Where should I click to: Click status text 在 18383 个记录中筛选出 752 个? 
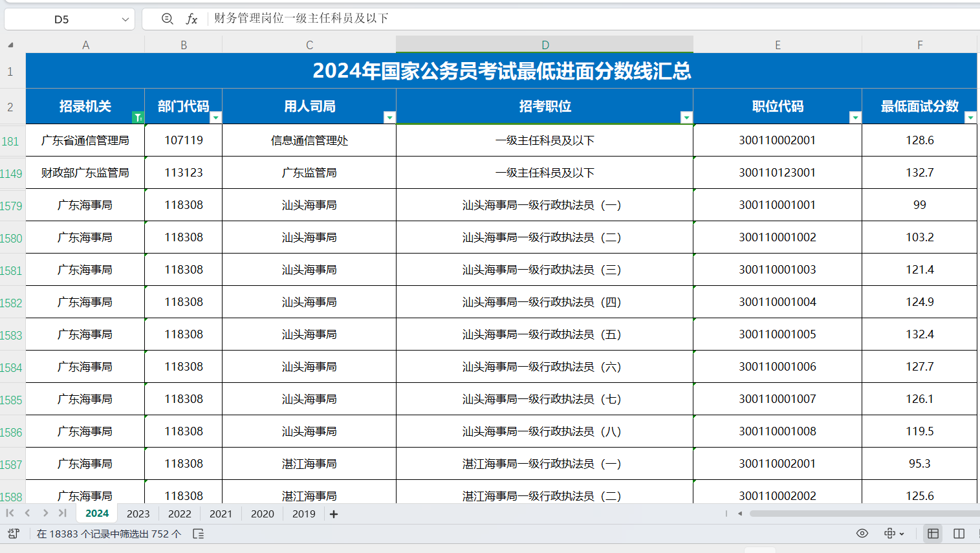point(109,534)
